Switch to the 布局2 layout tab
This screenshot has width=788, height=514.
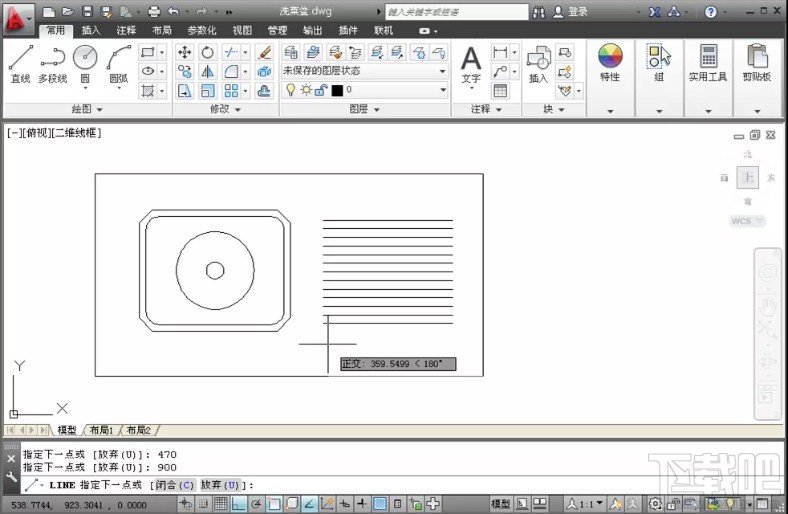click(138, 430)
